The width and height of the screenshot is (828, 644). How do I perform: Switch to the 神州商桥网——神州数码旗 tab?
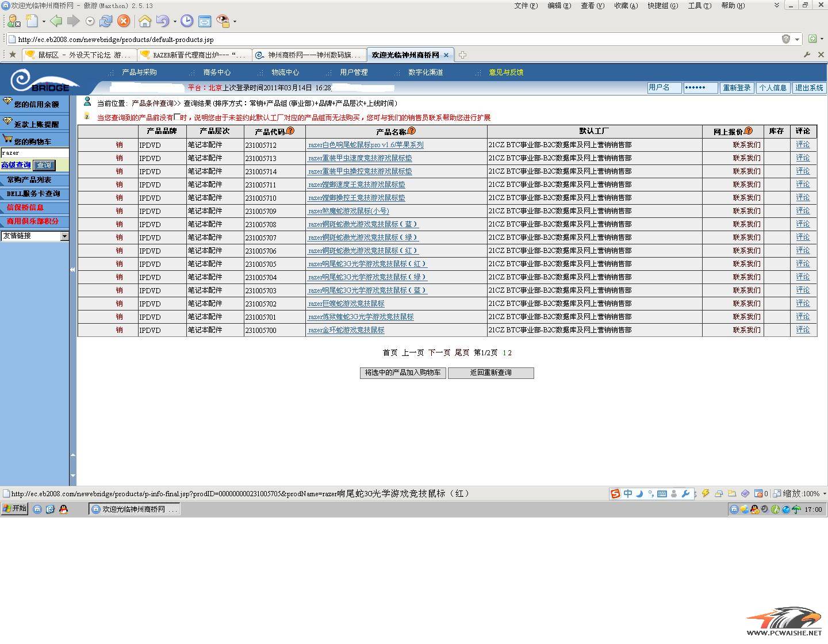click(309, 55)
